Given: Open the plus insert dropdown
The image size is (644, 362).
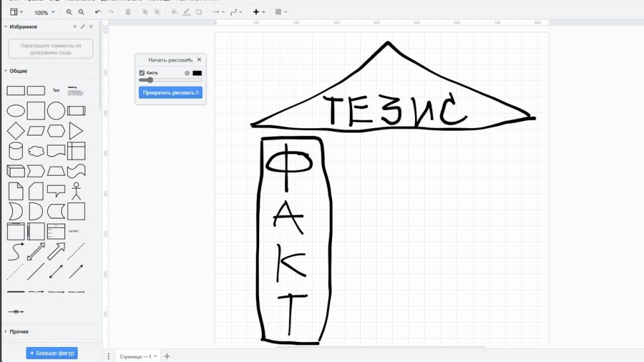Looking at the screenshot, I should 258,13.
